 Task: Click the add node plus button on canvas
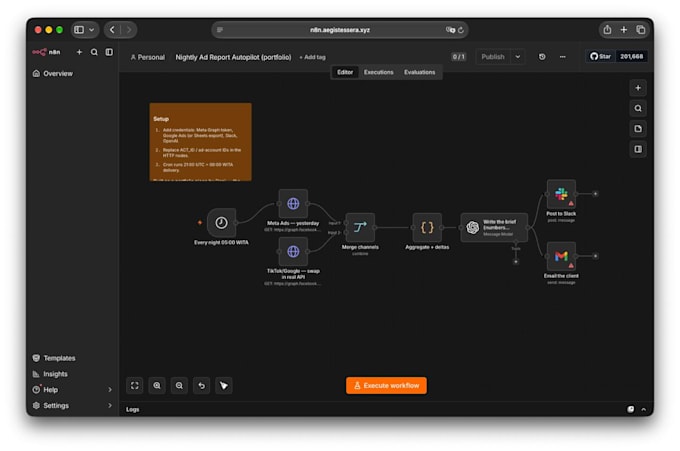point(638,88)
